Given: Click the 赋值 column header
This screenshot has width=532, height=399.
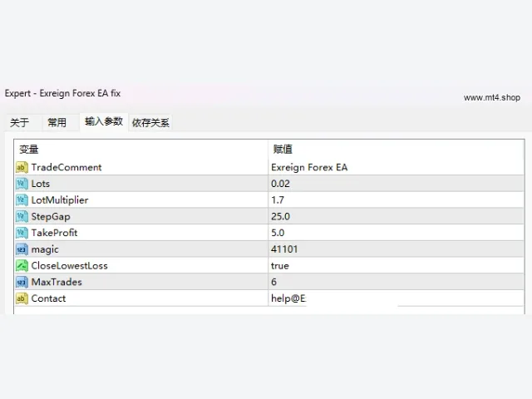Looking at the screenshot, I should (x=396, y=150).
